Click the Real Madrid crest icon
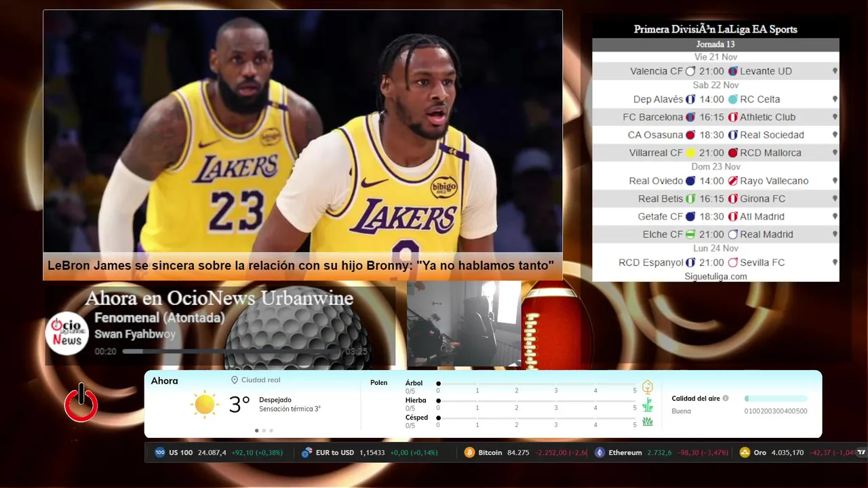Image resolution: width=868 pixels, height=488 pixels. (x=732, y=235)
